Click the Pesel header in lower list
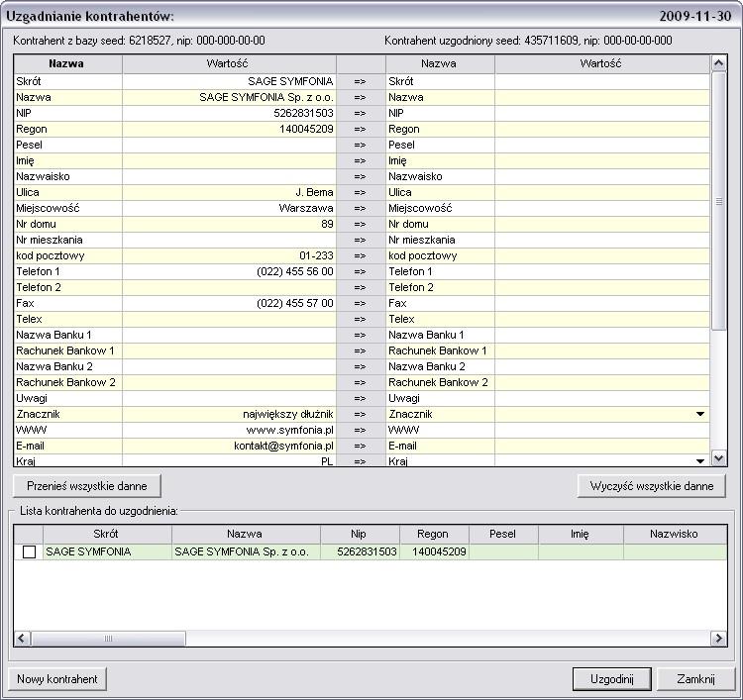The width and height of the screenshot is (743, 700). tap(503, 534)
